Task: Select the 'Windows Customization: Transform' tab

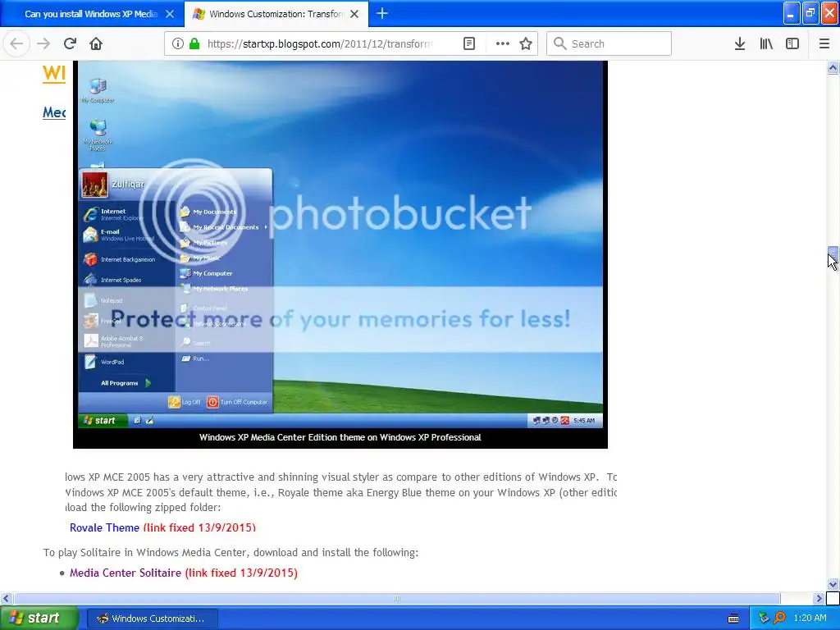Action: (276, 14)
